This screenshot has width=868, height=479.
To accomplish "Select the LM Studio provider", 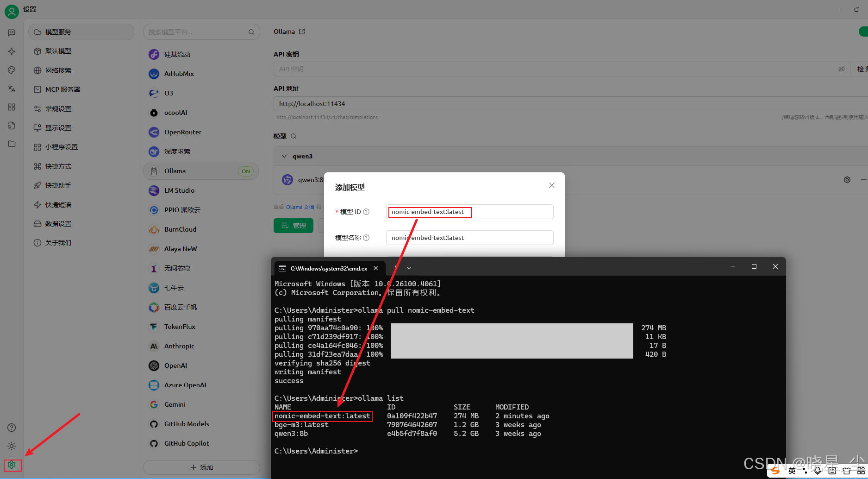I will 201,190.
